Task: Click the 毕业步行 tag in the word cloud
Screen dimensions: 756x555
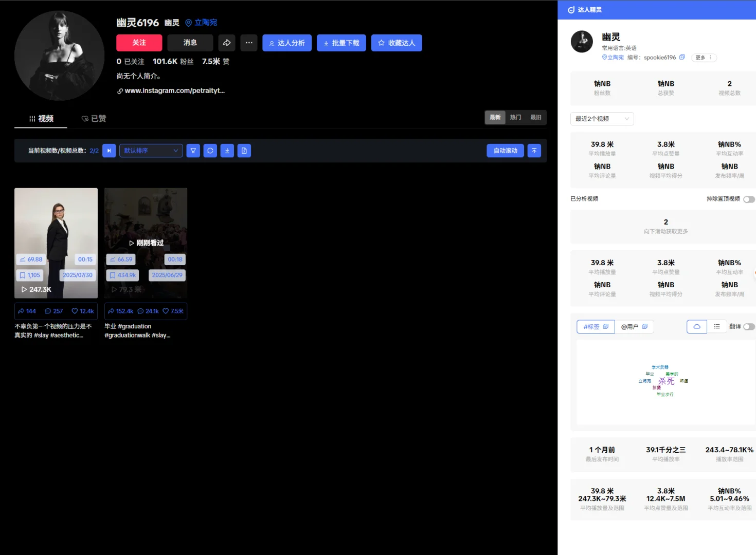Action: click(665, 395)
